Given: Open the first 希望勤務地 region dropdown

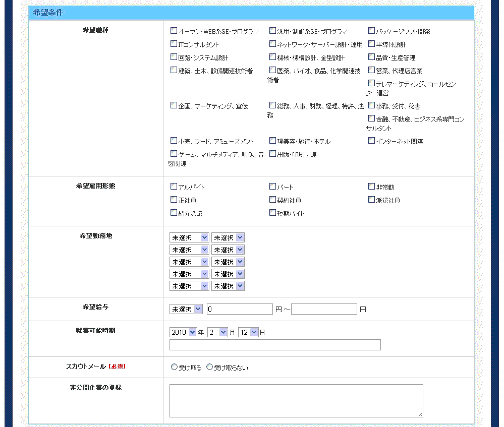Looking at the screenshot, I should coord(189,237).
